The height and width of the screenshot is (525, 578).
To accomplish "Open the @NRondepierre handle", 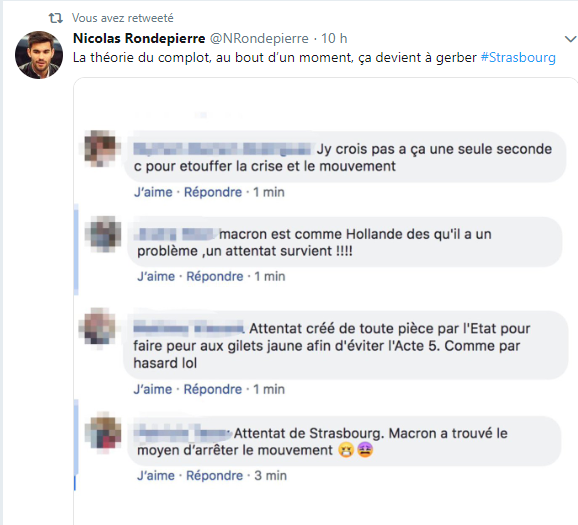I will [x=259, y=38].
